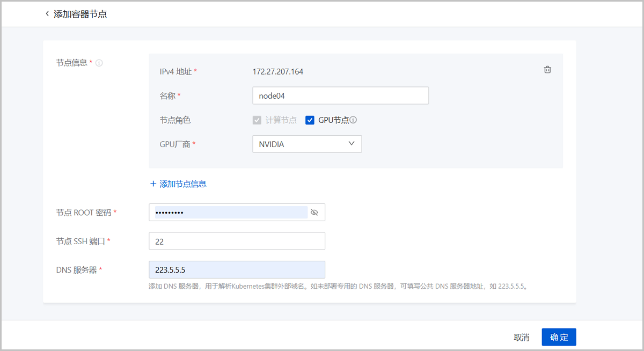Click the back arrow beside 添加容器节点

click(x=47, y=14)
